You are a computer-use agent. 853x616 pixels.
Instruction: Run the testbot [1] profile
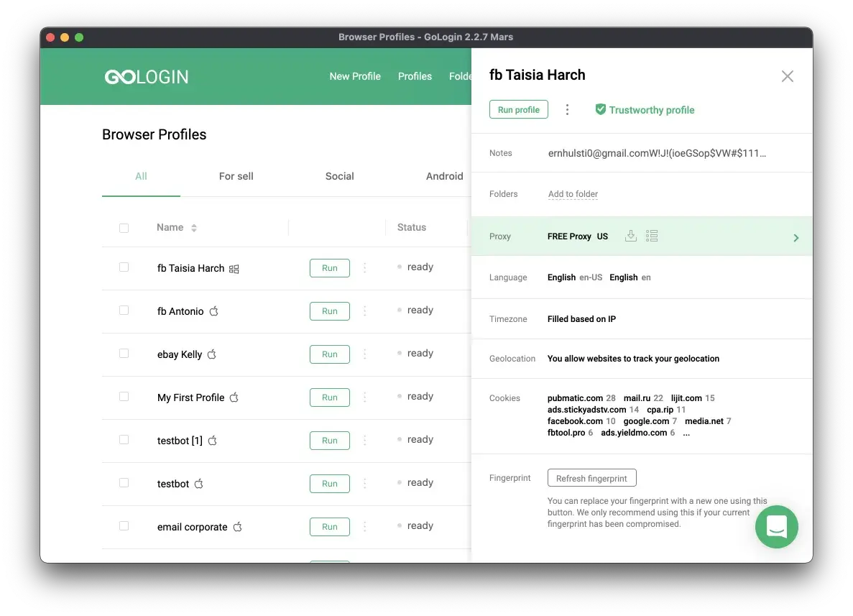(330, 440)
